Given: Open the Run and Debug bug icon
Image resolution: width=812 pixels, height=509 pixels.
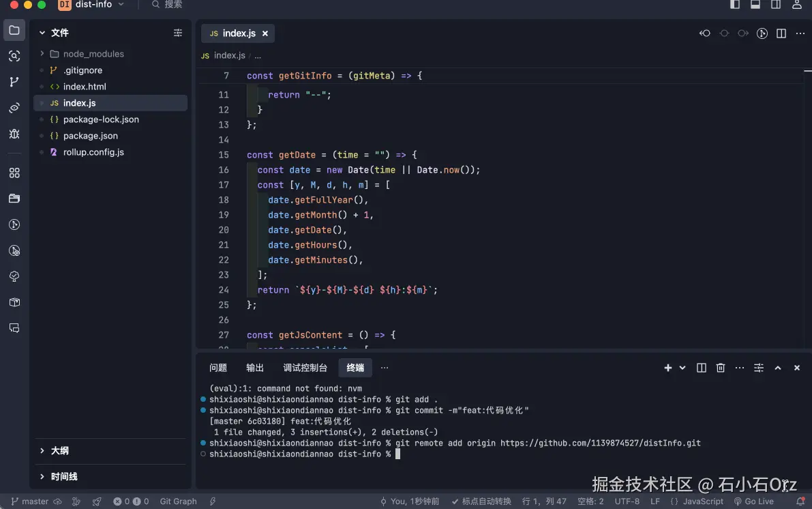Looking at the screenshot, I should point(14,134).
